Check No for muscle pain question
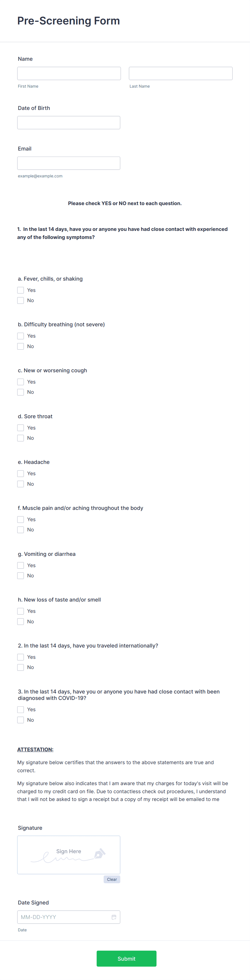This screenshot has height=980, width=250. tap(20, 530)
